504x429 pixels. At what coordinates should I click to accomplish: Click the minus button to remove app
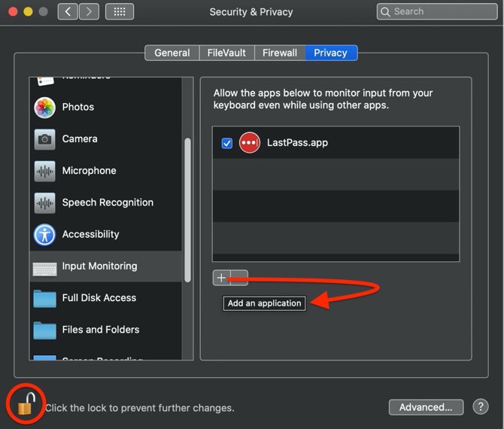239,278
